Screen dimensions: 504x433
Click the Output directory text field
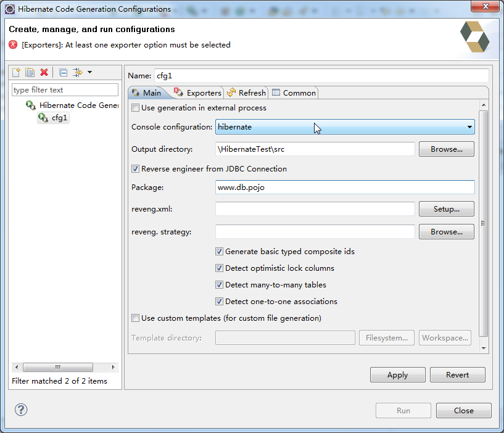[315, 149]
